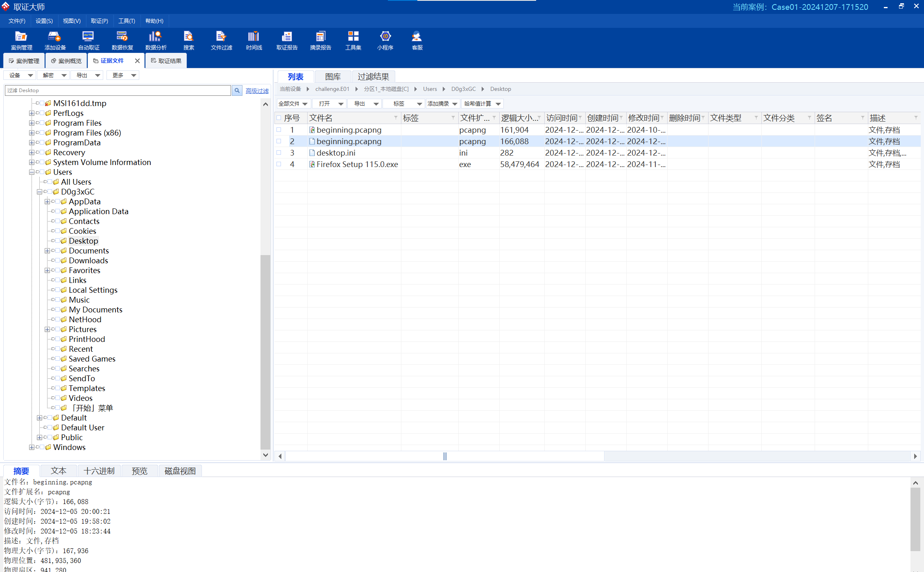This screenshot has height=572, width=924.
Task: Open the 文件过滤 tool
Action: pyautogui.click(x=221, y=41)
